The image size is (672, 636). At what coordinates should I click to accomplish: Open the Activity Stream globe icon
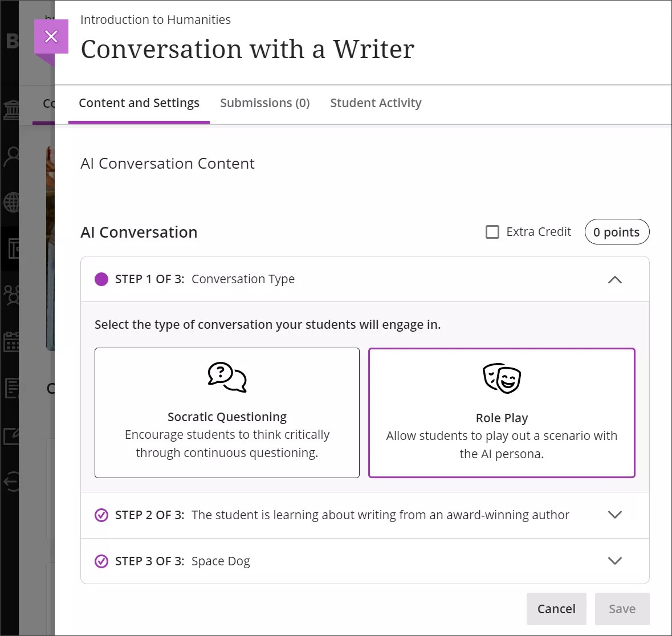pos(11,202)
